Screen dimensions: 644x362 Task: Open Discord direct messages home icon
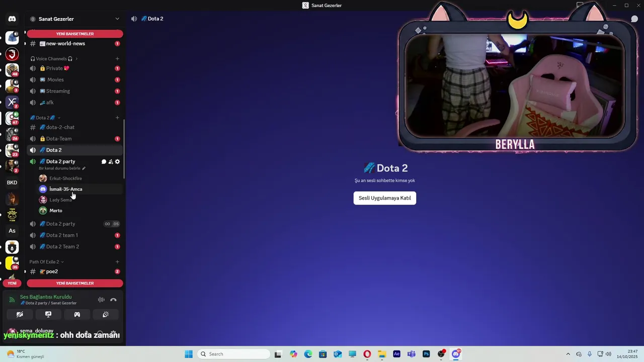click(x=12, y=19)
